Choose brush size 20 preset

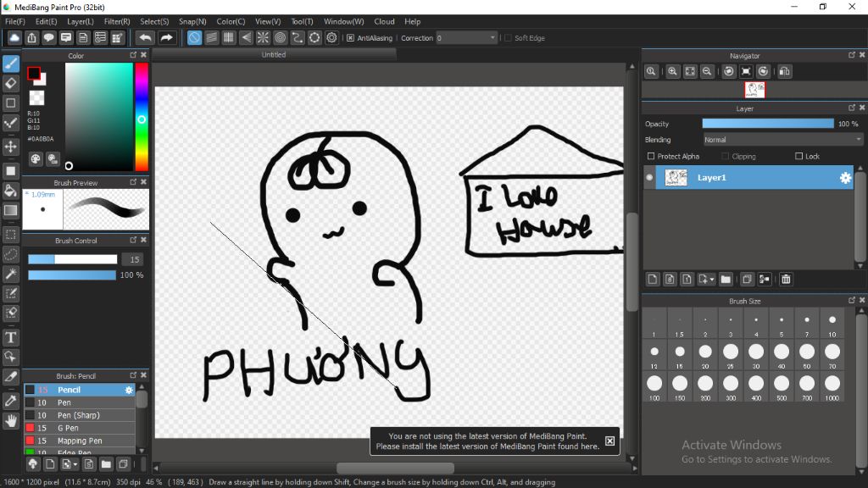click(x=705, y=356)
